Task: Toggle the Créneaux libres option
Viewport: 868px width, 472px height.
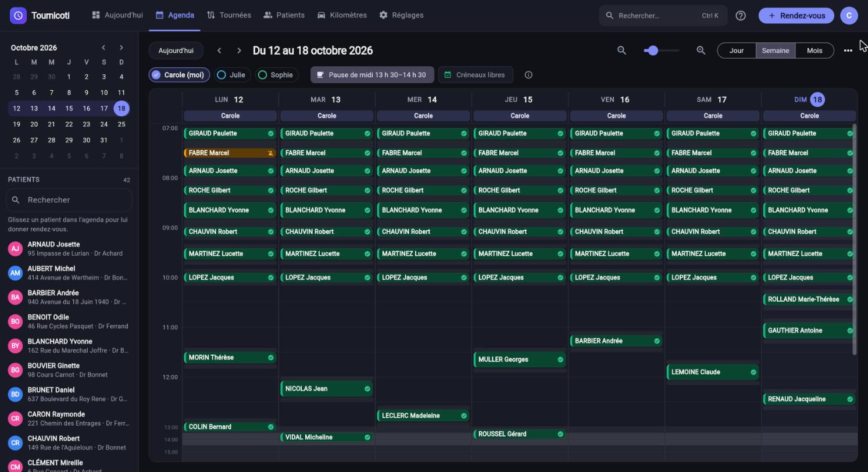Action: (475, 75)
